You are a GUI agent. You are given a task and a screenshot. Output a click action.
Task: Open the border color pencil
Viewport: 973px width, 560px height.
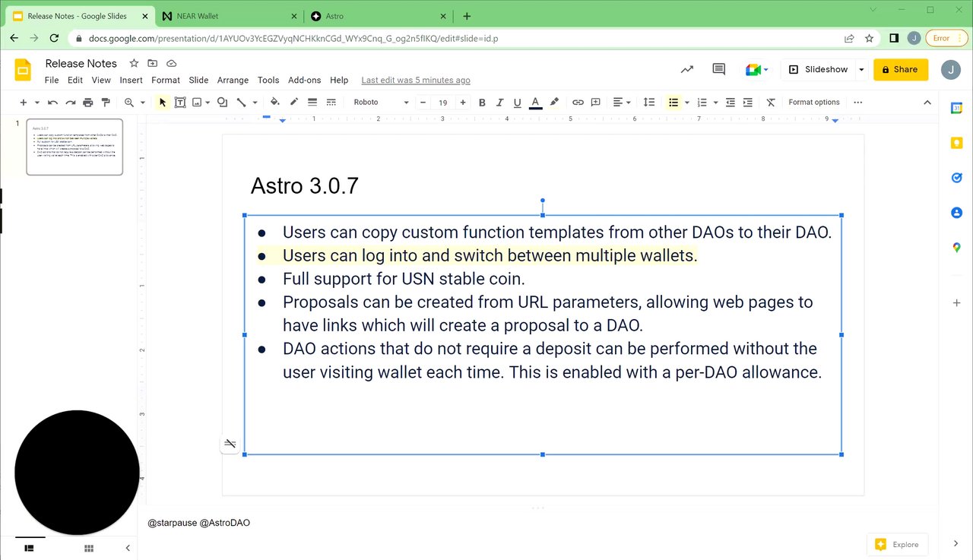293,102
